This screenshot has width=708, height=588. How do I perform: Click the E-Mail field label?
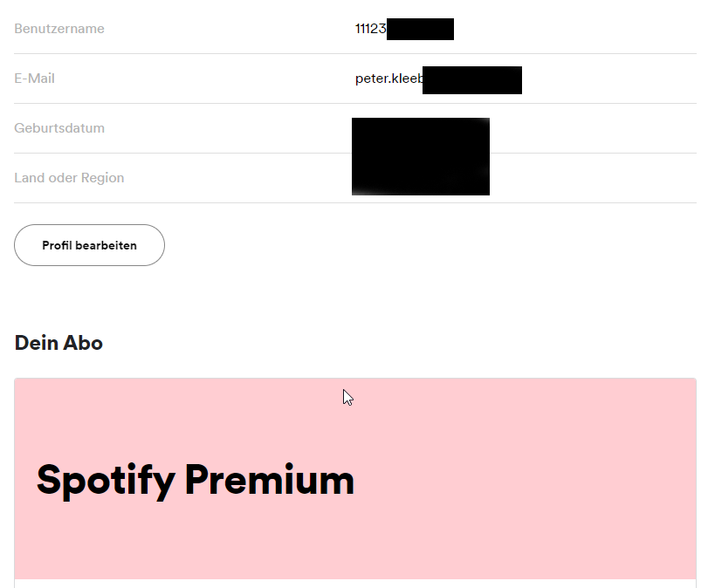point(35,79)
